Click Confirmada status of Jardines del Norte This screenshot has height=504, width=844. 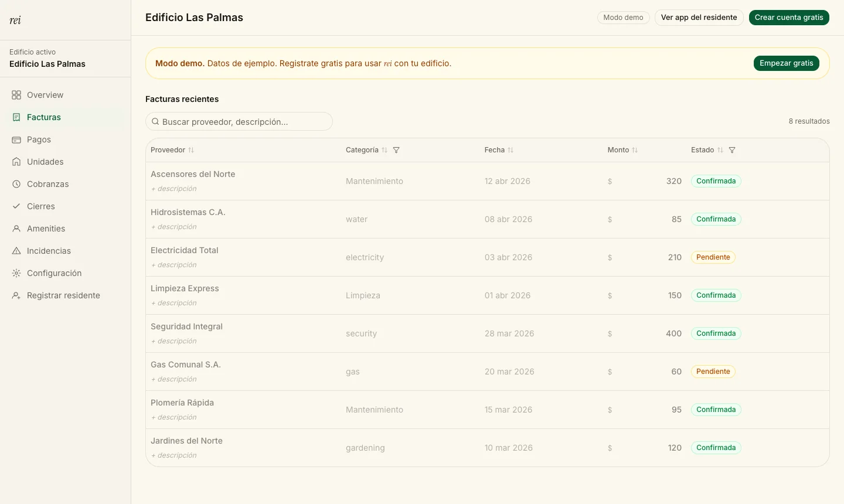(x=716, y=448)
